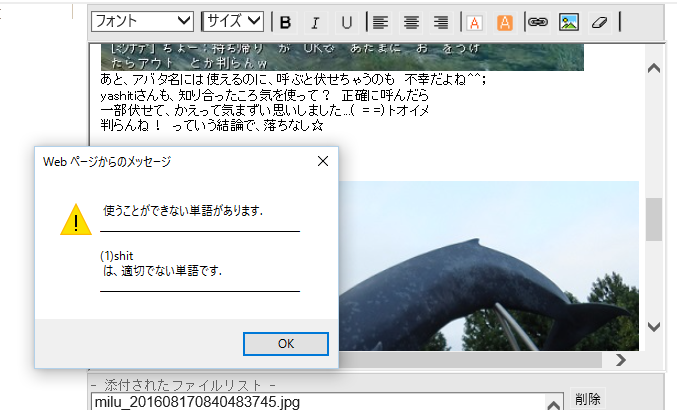Insert a hyperlink with link icon

pos(537,22)
